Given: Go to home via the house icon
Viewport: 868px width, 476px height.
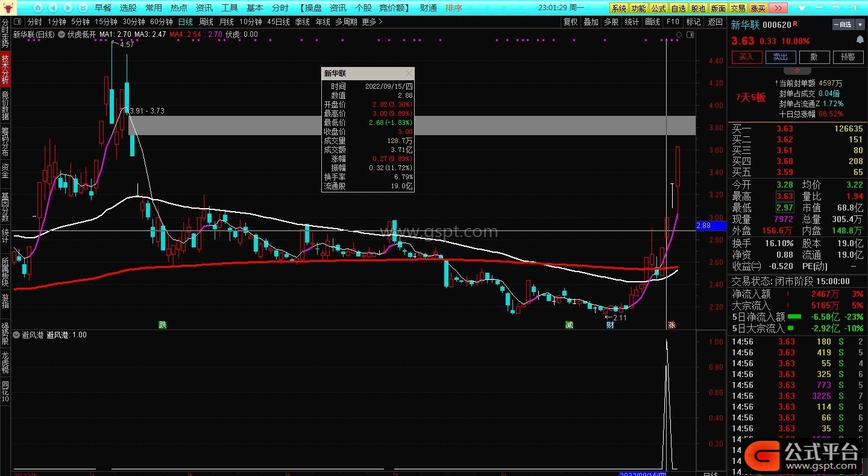Looking at the screenshot, I should point(38,8).
